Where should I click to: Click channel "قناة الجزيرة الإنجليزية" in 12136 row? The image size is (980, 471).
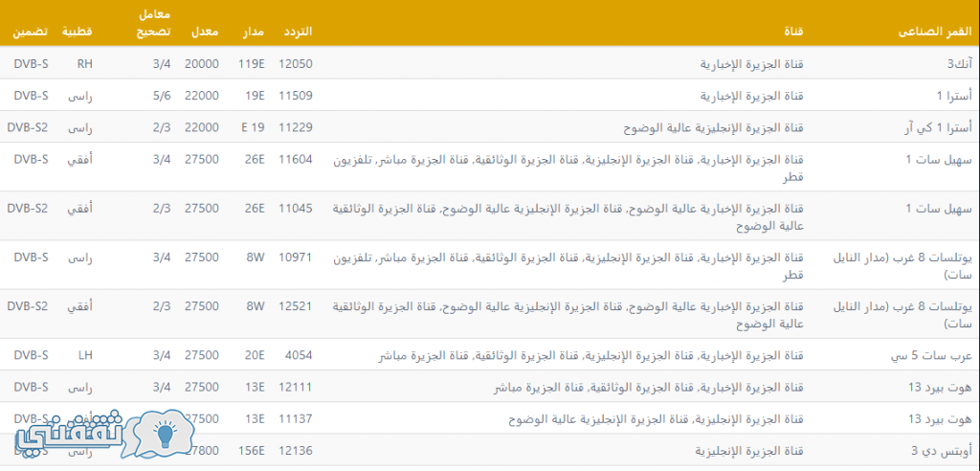(x=750, y=451)
